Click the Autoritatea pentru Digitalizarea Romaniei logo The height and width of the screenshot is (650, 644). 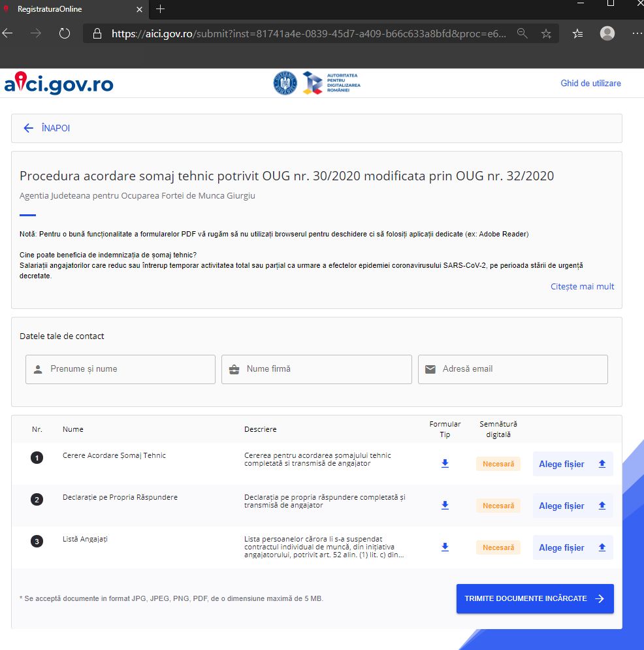[331, 83]
